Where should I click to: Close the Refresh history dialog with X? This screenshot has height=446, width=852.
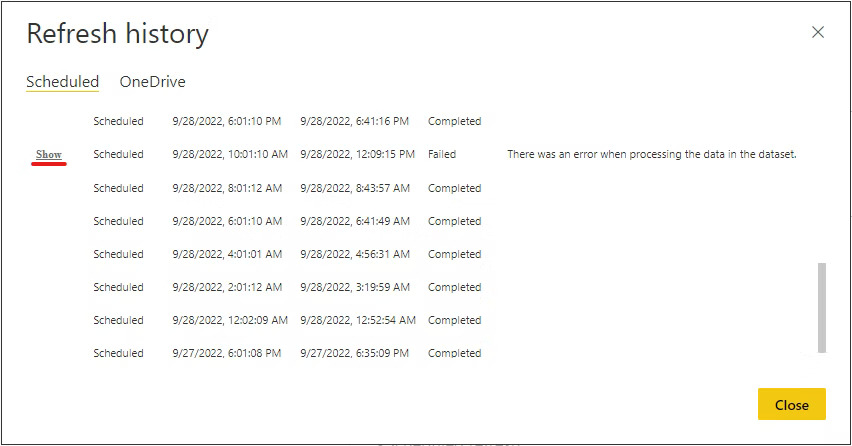pyautogui.click(x=818, y=32)
